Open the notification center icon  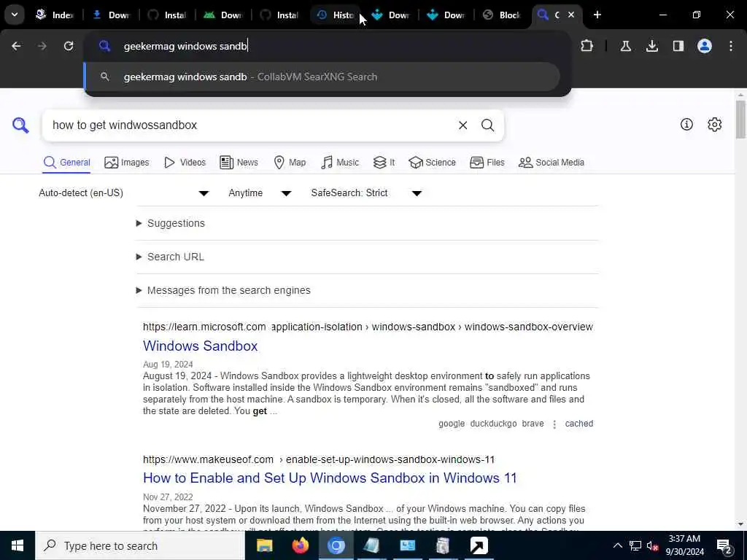(x=724, y=545)
